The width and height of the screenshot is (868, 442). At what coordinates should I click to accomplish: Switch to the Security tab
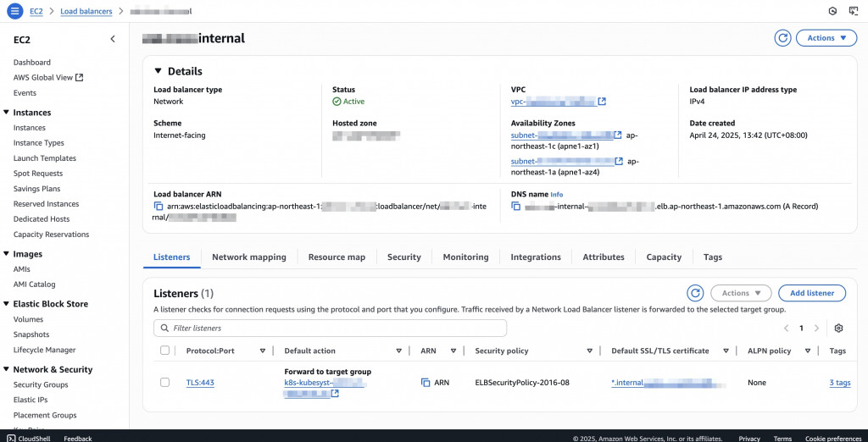coord(404,257)
